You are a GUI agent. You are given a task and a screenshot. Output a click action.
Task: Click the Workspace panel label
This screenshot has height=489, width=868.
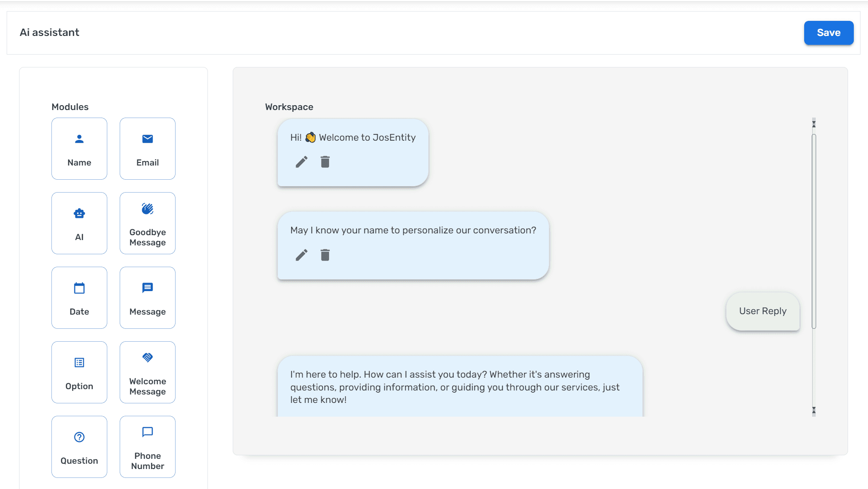tap(289, 106)
